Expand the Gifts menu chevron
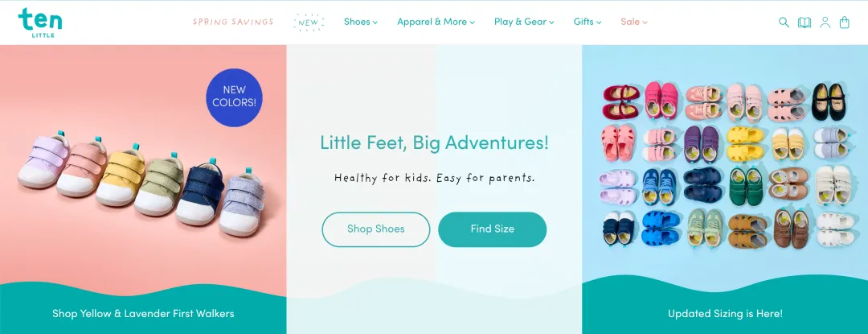This screenshot has height=334, width=868. click(x=599, y=23)
